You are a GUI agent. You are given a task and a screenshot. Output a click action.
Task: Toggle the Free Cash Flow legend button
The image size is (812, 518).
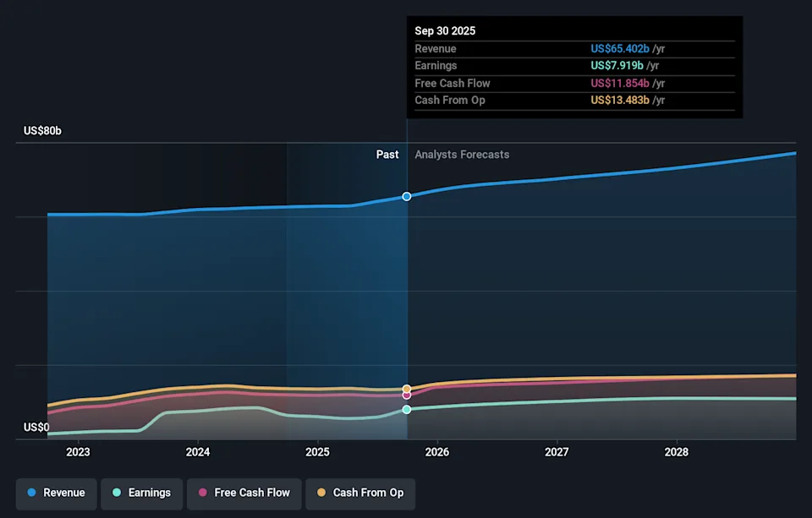244,493
